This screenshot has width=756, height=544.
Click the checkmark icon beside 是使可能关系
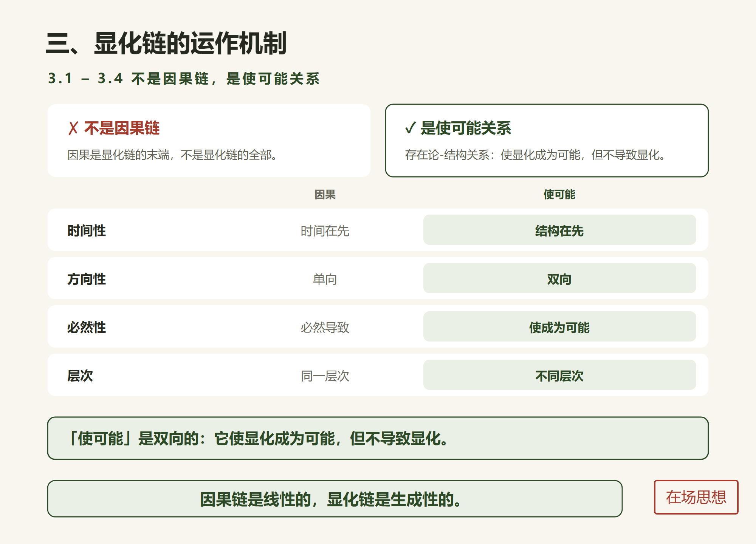[x=411, y=128]
